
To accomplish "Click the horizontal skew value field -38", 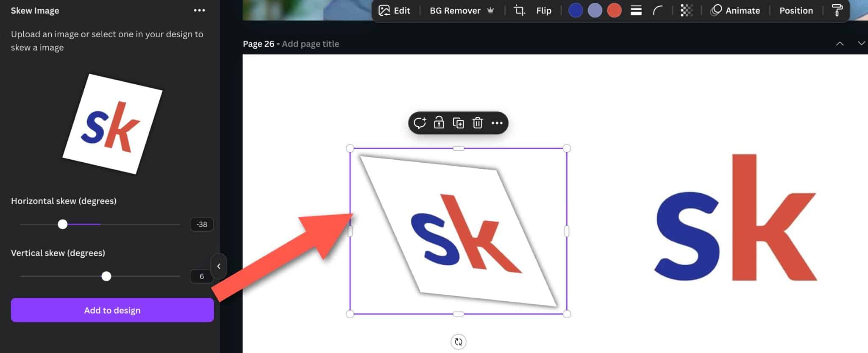I will pyautogui.click(x=202, y=224).
